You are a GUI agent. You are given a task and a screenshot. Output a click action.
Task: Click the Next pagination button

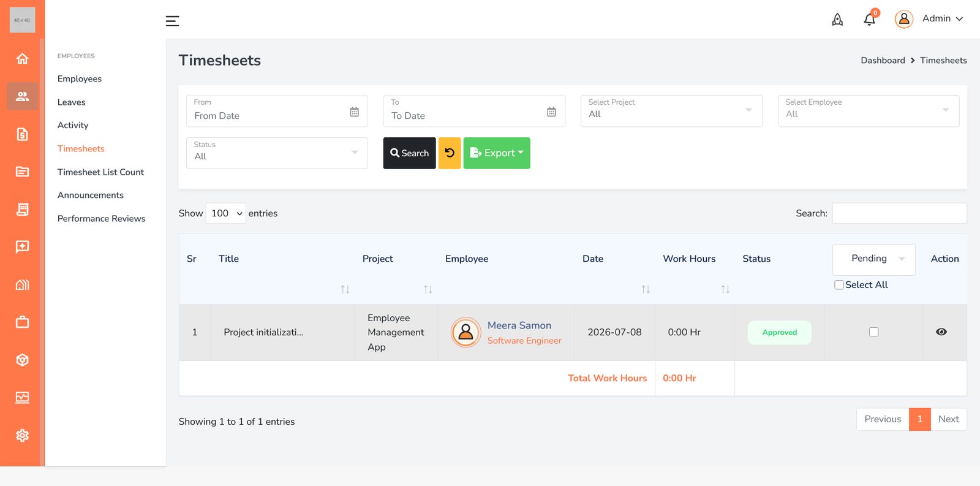coord(949,419)
